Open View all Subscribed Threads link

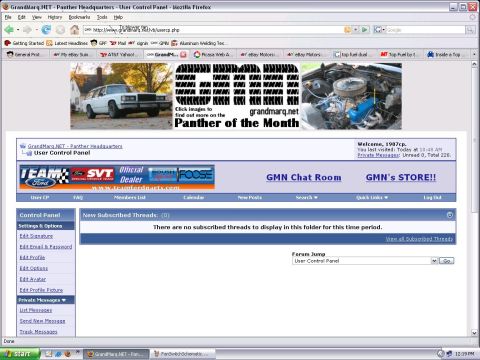tap(419, 239)
